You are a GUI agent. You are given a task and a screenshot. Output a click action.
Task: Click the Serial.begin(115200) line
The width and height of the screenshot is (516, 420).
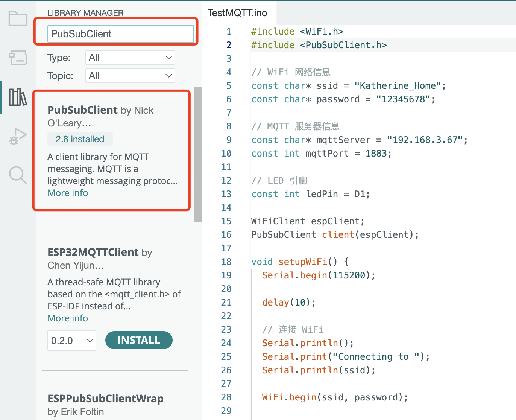click(x=319, y=275)
